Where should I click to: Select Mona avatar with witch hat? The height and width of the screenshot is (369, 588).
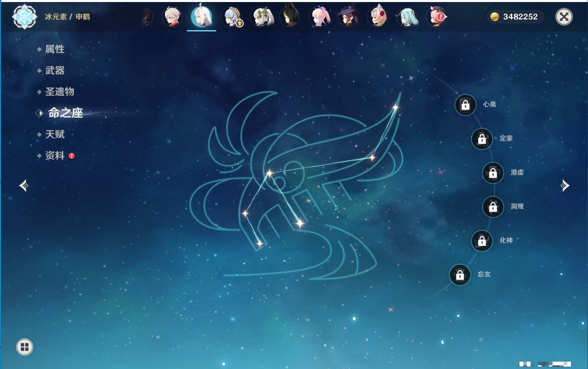click(349, 17)
